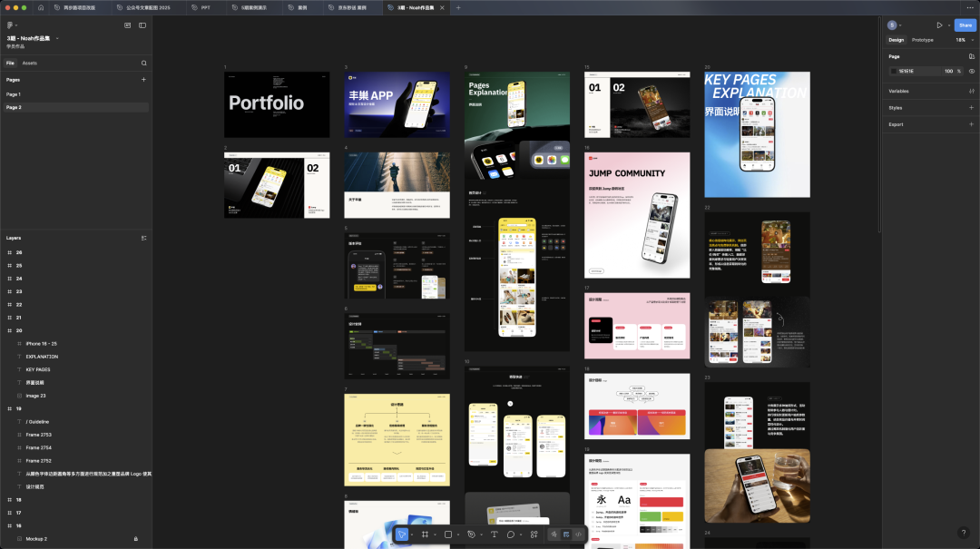Open the Assets tab
980x549 pixels.
coord(30,64)
